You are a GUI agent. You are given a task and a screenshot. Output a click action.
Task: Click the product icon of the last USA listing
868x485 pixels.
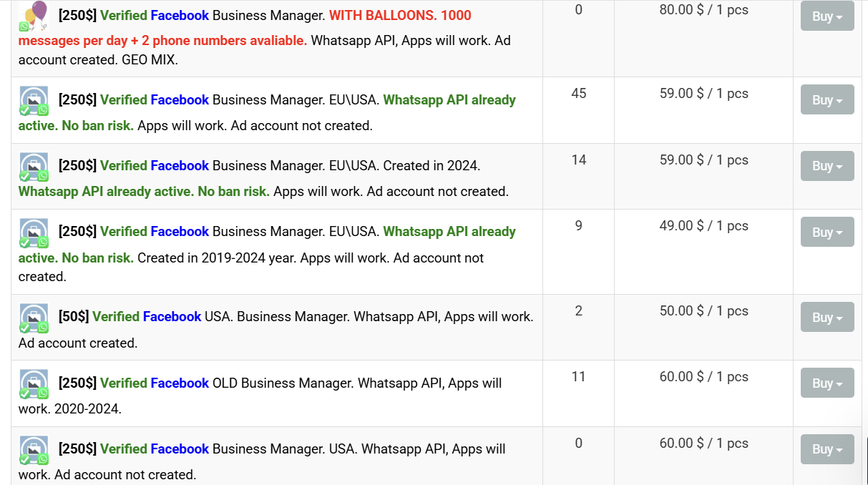coord(34,449)
